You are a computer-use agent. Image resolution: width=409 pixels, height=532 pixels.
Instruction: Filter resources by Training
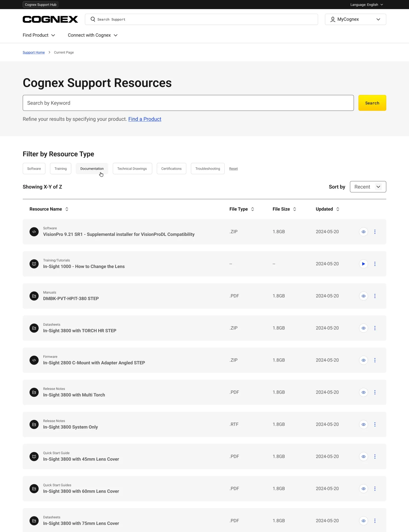click(x=60, y=169)
